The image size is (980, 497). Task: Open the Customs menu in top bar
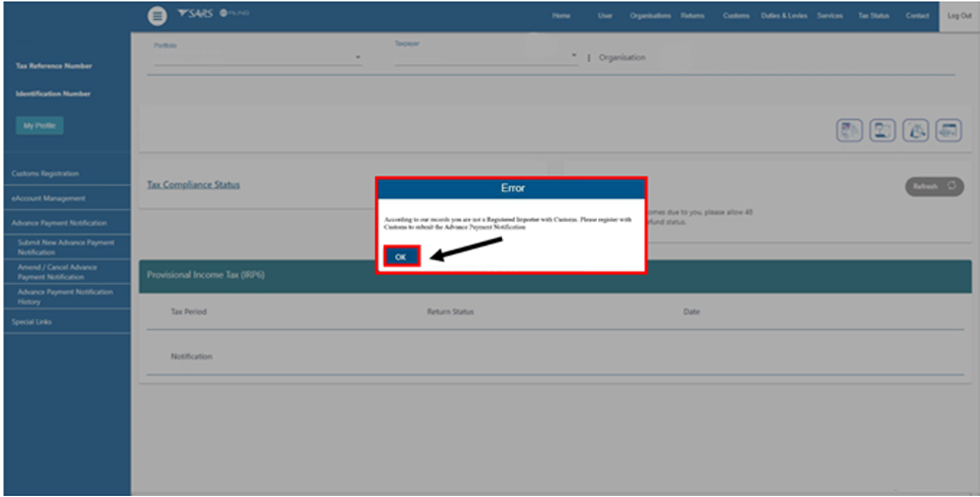(735, 16)
